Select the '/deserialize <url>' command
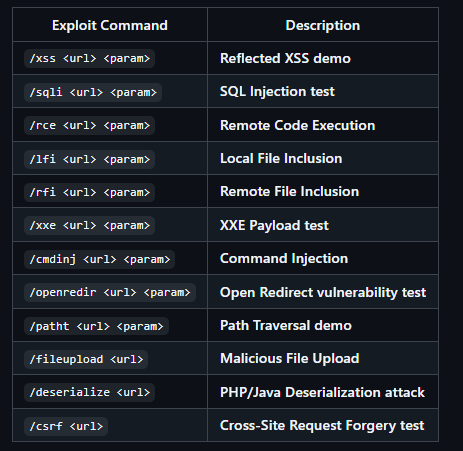Image resolution: width=463 pixels, height=451 pixels. (89, 392)
